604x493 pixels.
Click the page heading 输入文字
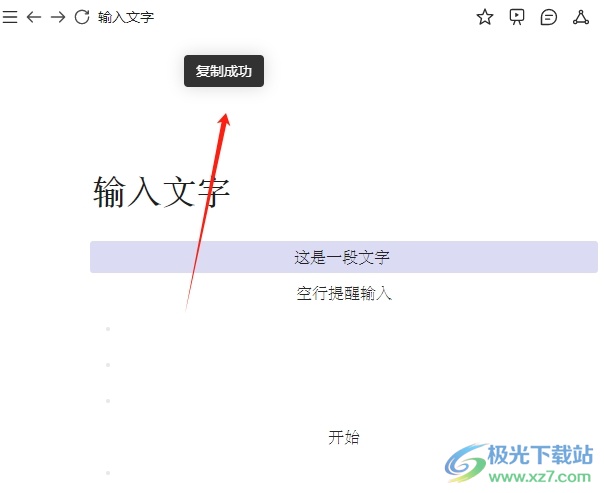(161, 192)
